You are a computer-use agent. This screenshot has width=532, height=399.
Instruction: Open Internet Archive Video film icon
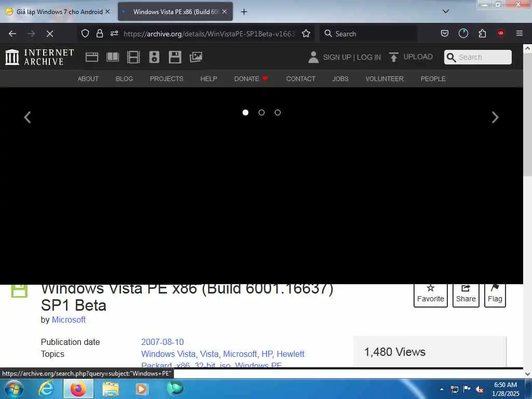pos(134,57)
